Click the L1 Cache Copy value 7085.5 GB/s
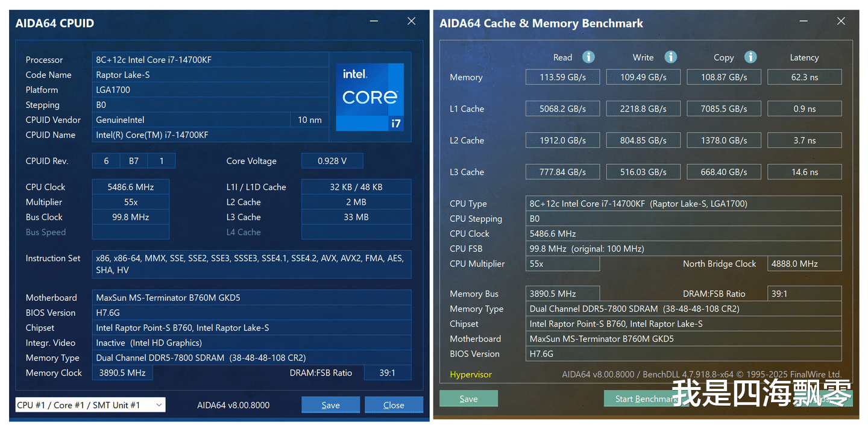 click(x=724, y=109)
